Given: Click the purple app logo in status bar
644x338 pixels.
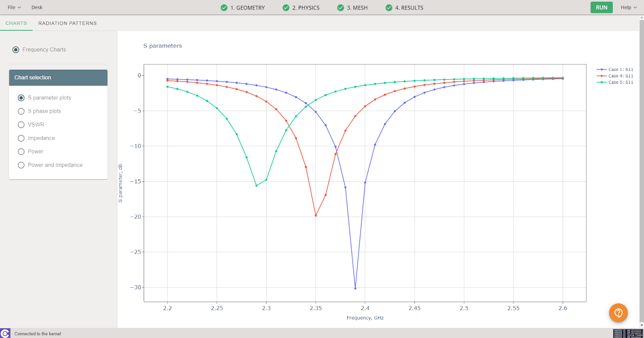Looking at the screenshot, I should 5,333.
